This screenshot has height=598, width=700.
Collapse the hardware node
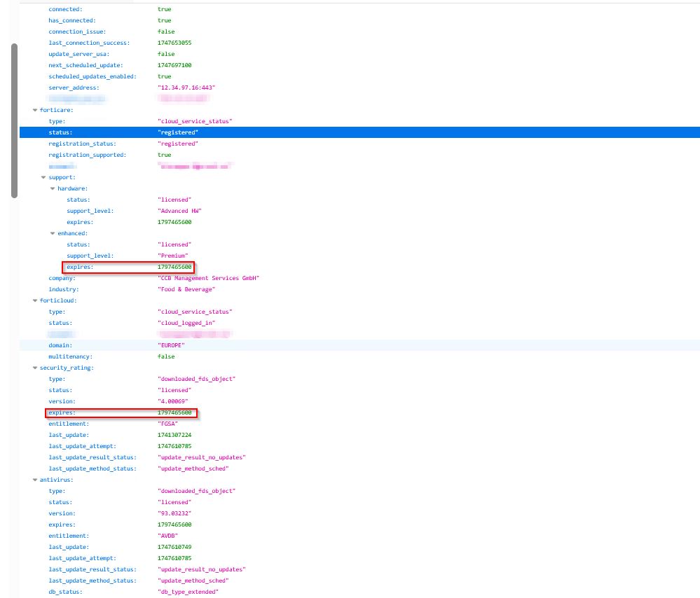[x=53, y=189]
